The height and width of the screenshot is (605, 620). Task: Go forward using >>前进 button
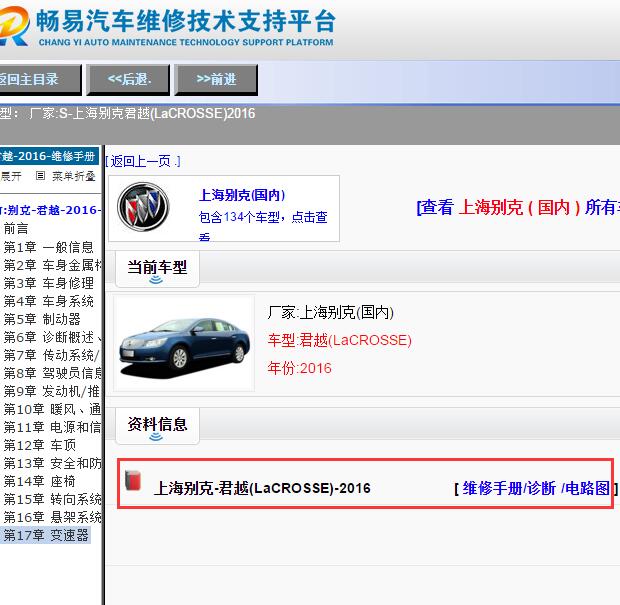[216, 79]
